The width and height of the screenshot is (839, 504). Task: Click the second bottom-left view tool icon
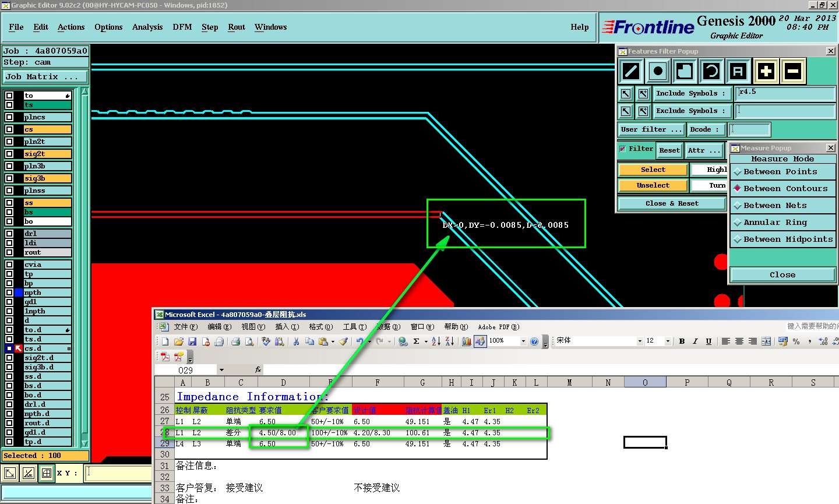(28, 473)
